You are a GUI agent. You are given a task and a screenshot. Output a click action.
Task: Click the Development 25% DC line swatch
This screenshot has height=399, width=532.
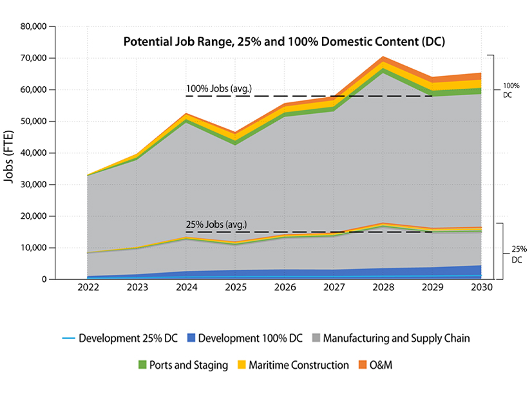point(68,338)
